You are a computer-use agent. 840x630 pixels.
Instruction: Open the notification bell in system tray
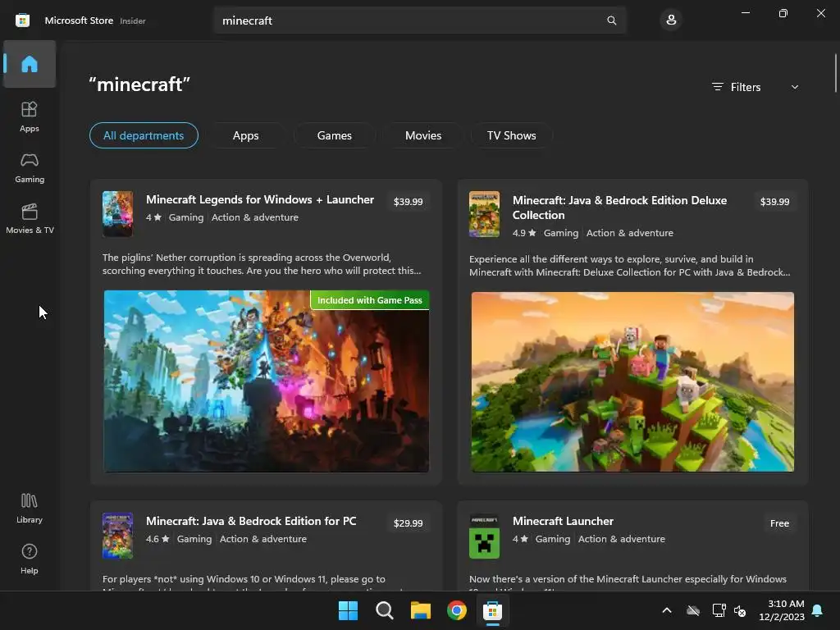click(x=818, y=610)
